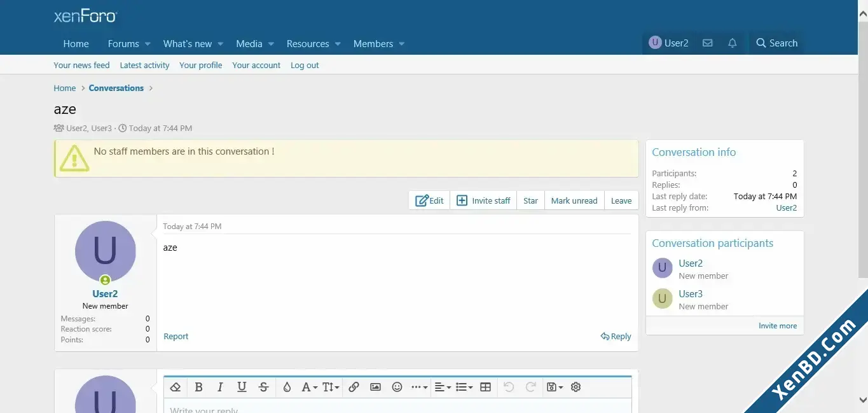Image resolution: width=868 pixels, height=413 pixels.
Task: Open User2 link in Last reply from
Action: pos(787,207)
